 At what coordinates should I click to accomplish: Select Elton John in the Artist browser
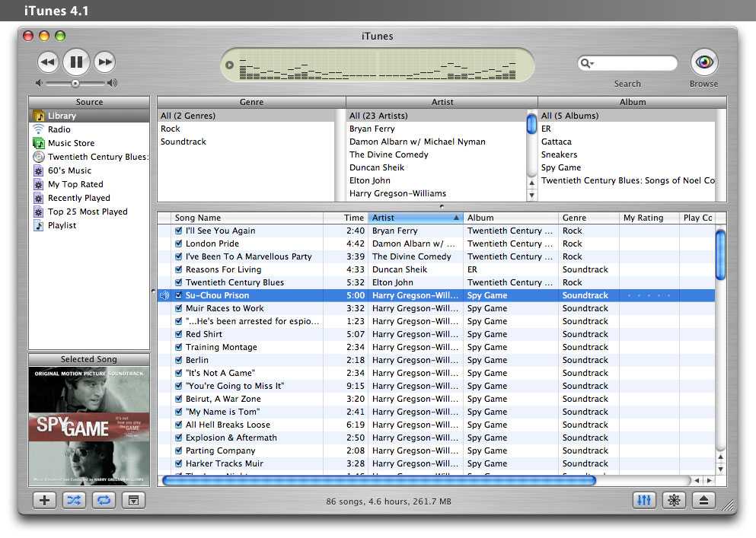point(436,180)
